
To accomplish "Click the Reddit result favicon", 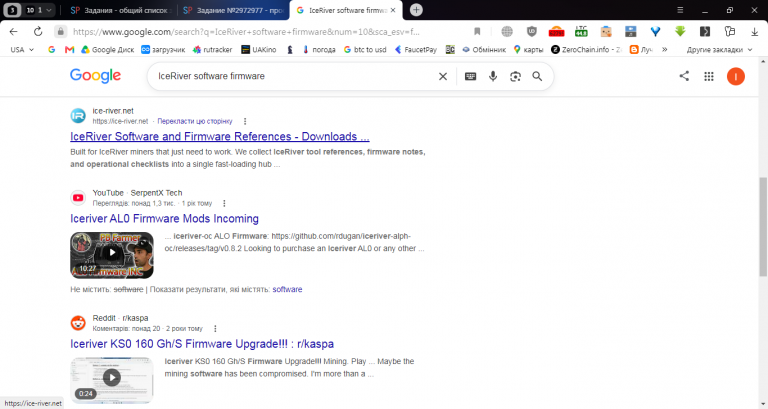I will click(x=78, y=323).
